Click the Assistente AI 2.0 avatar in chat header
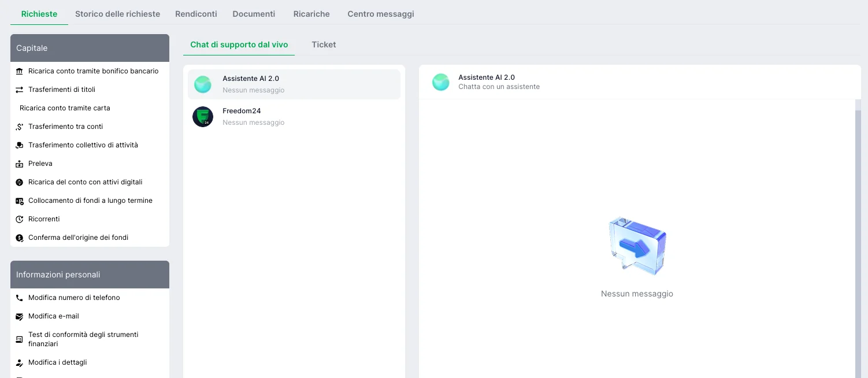The image size is (868, 378). tap(440, 82)
